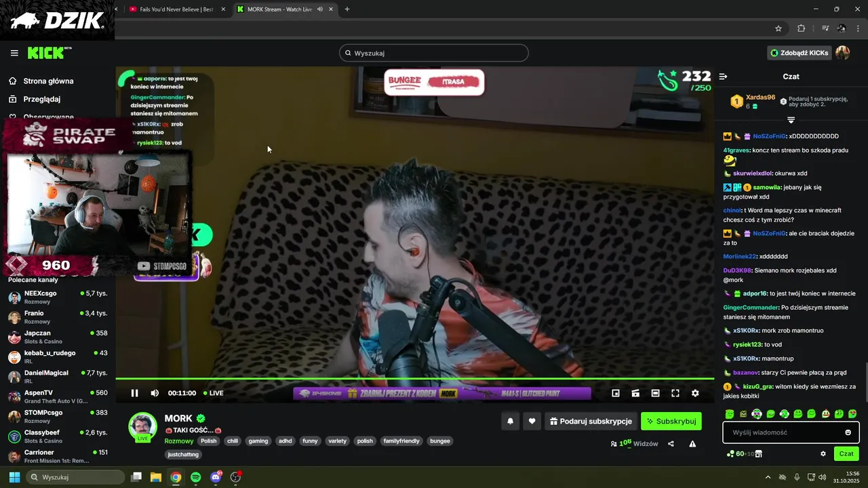Open the Rozmowy category link
This screenshot has height=488, width=868.
pyautogui.click(x=179, y=441)
